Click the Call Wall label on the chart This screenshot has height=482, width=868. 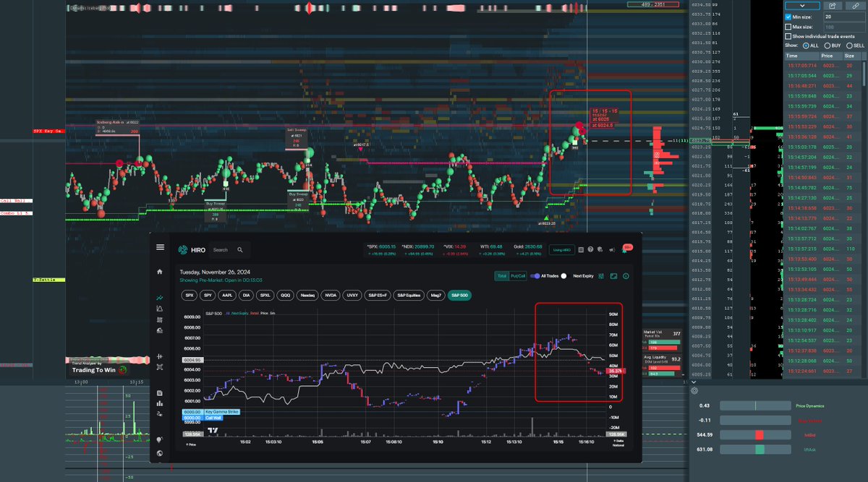(214, 418)
